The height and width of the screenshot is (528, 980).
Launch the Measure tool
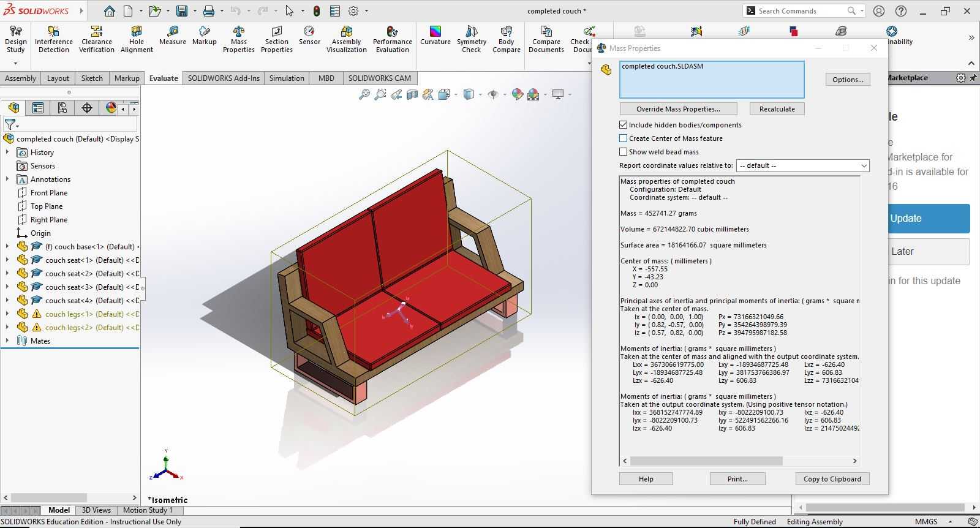[x=173, y=36]
